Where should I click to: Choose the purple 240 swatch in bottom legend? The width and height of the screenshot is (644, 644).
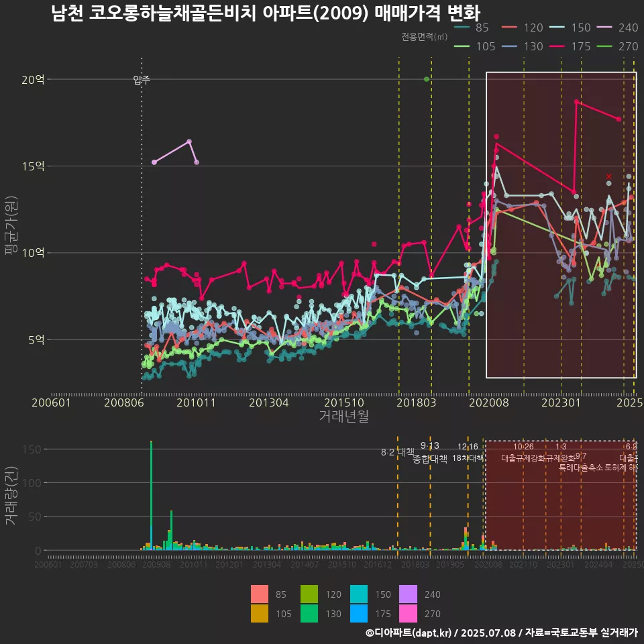pos(409,594)
